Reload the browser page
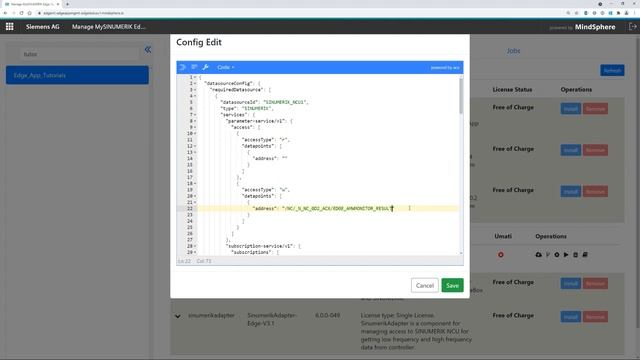The width and height of the screenshot is (640, 360). (x=21, y=13)
